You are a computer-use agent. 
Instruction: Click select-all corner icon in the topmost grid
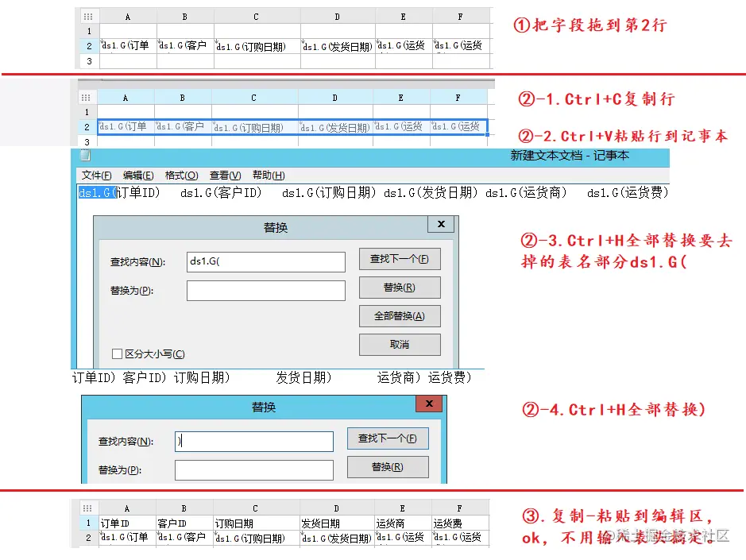(88, 17)
